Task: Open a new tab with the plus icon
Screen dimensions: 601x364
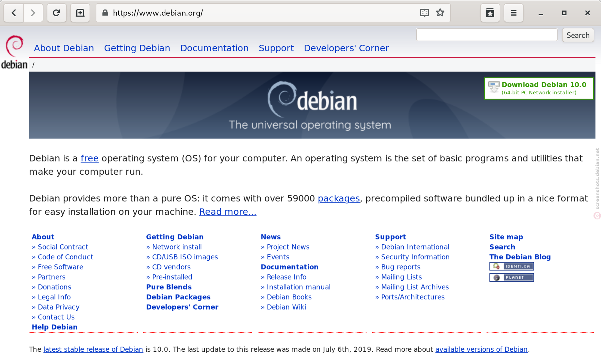Action: (80, 13)
